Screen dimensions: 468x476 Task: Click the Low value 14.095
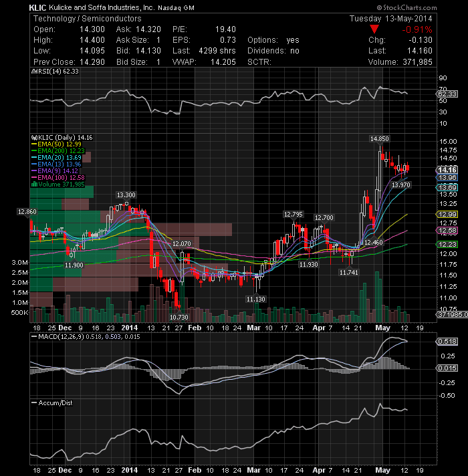click(92, 51)
